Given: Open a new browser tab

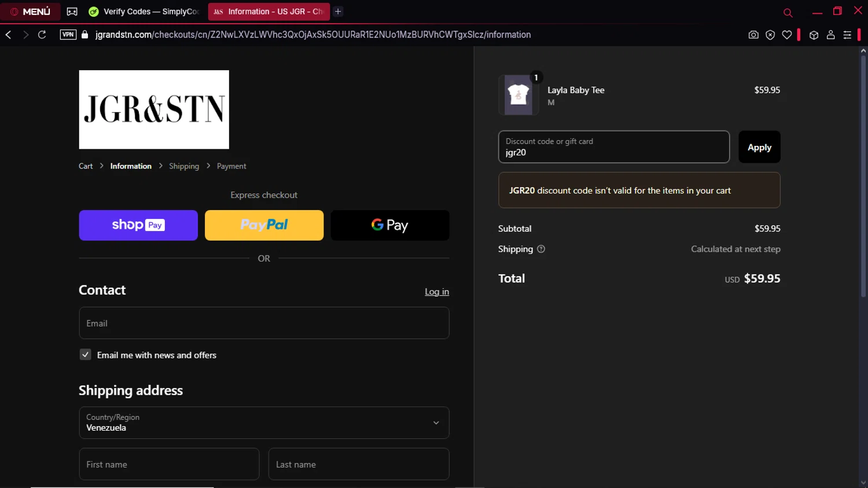Looking at the screenshot, I should pyautogui.click(x=338, y=12).
